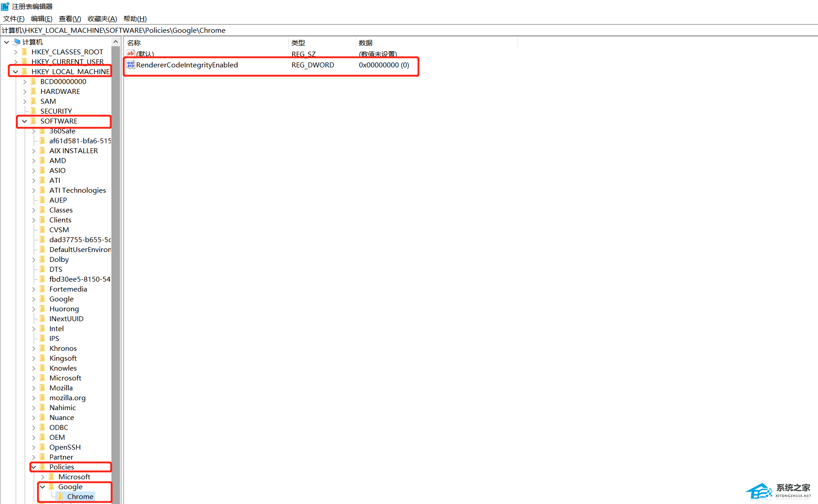This screenshot has width=818, height=504.
Task: Collapse the 计算机 root node
Action: [x=7, y=42]
